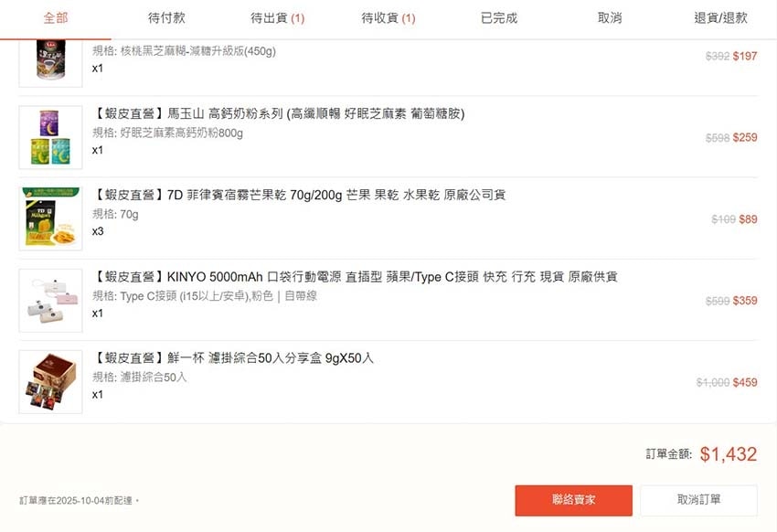
Task: Click the black sesame paste product thumbnail
Action: pos(50,60)
